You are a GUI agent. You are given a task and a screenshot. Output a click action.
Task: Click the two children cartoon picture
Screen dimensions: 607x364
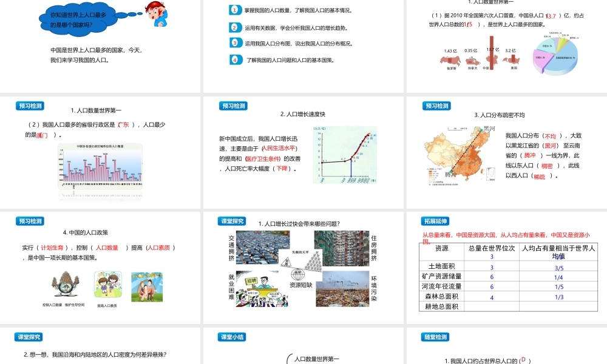click(107, 283)
